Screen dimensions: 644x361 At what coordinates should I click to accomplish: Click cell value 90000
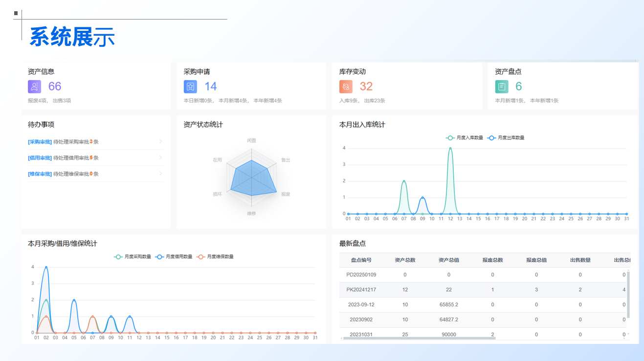(x=449, y=335)
